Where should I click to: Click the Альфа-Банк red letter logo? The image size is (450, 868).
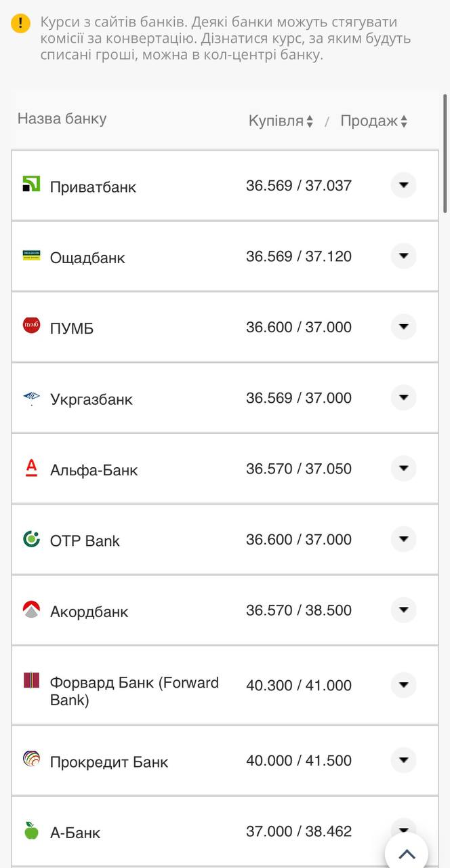[31, 467]
